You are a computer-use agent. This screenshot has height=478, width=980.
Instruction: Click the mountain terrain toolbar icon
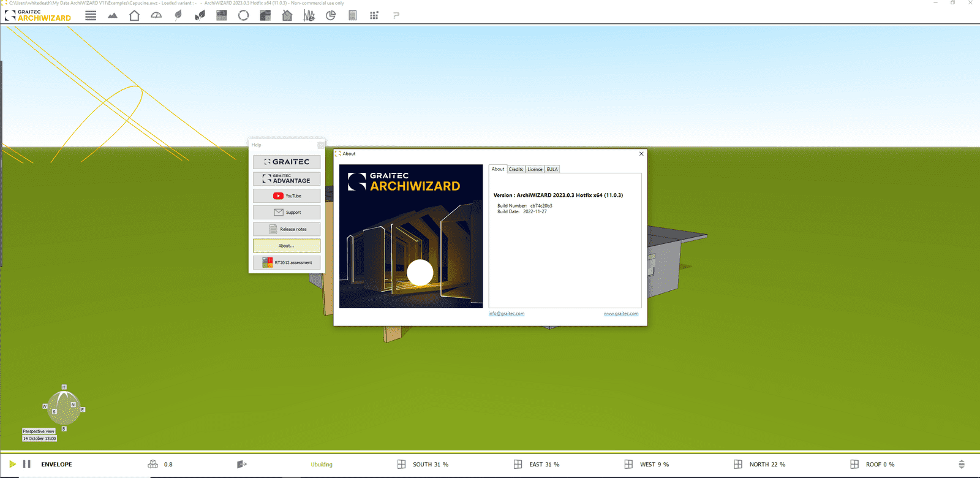tap(113, 15)
